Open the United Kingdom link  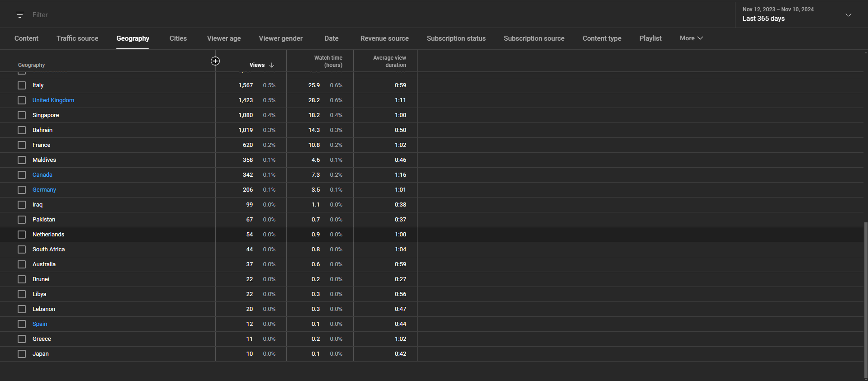pyautogui.click(x=53, y=100)
